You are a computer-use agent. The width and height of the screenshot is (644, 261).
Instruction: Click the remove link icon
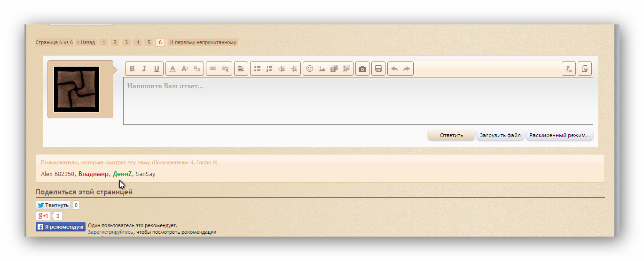[225, 69]
